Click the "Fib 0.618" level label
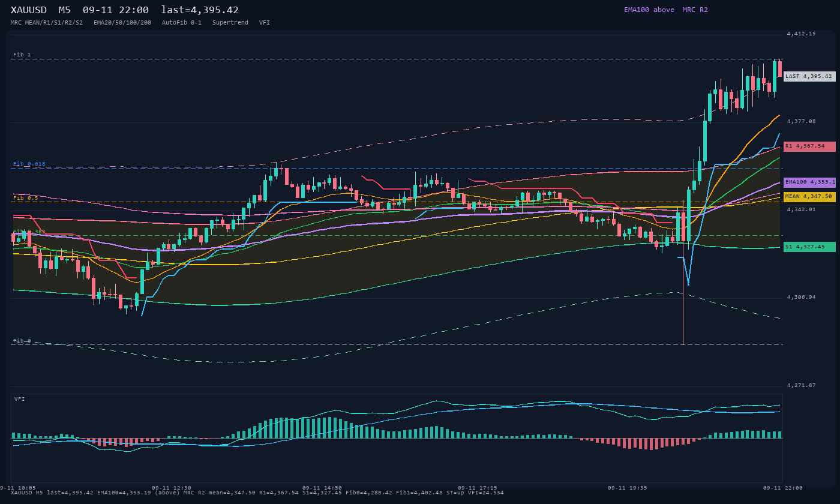The height and width of the screenshot is (504, 840). tap(29, 164)
